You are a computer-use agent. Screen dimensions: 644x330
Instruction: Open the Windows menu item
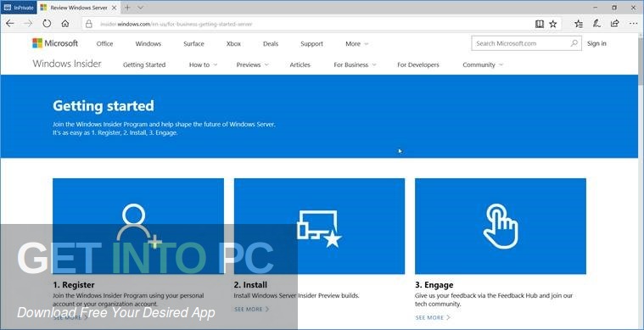[x=148, y=43]
